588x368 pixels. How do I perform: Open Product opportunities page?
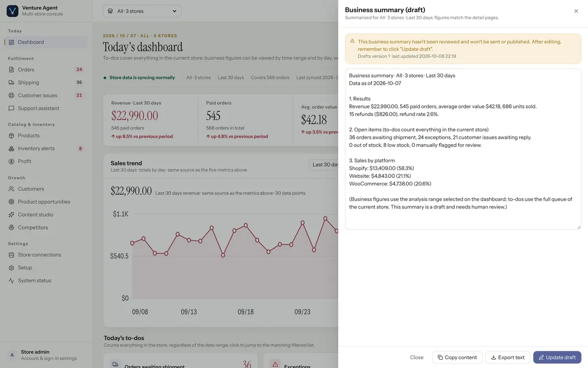[46, 202]
